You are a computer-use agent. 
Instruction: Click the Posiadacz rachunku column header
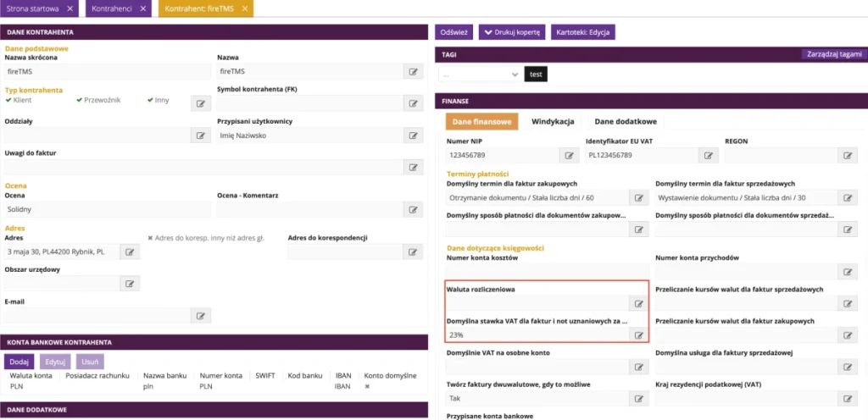point(97,376)
